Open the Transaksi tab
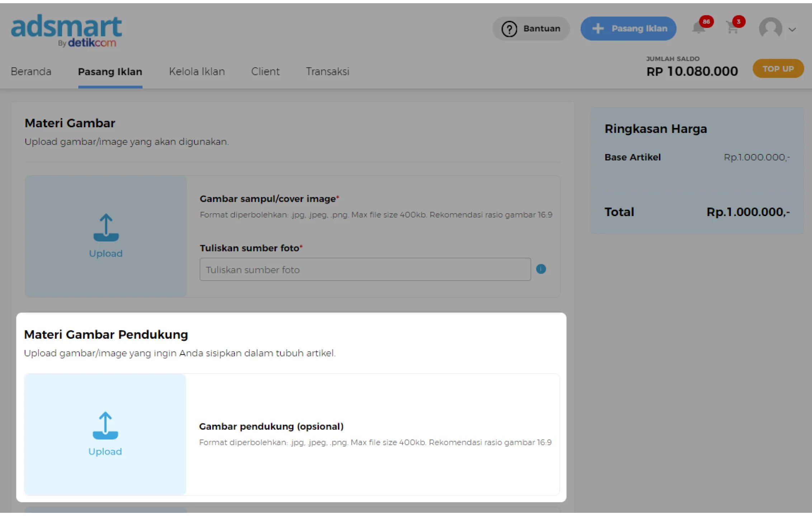 [327, 71]
